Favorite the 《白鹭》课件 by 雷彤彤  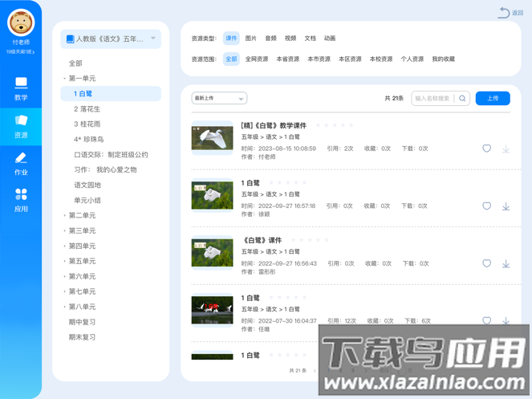pyautogui.click(x=486, y=263)
